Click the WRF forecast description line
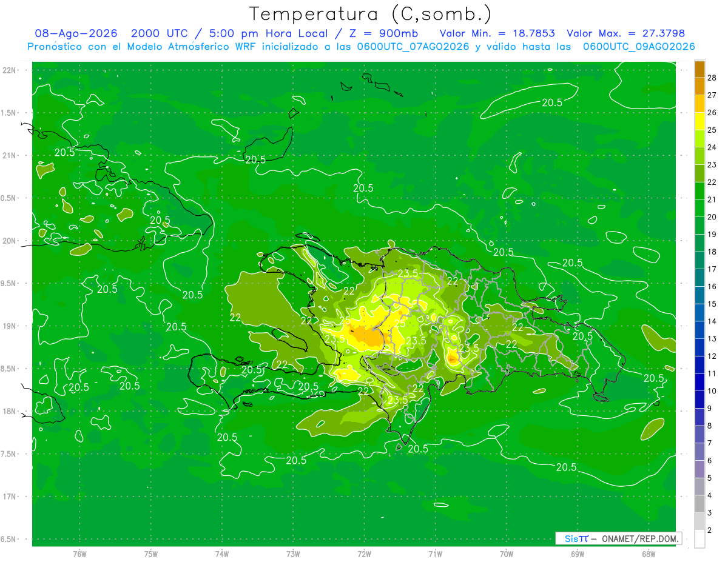 [x=361, y=47]
